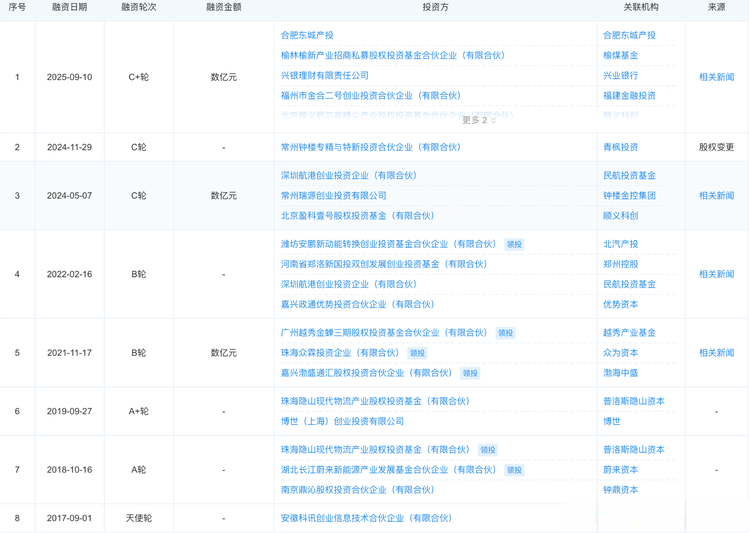Open 北汽产投 institution link
This screenshot has width=750, height=533.
pyautogui.click(x=620, y=244)
